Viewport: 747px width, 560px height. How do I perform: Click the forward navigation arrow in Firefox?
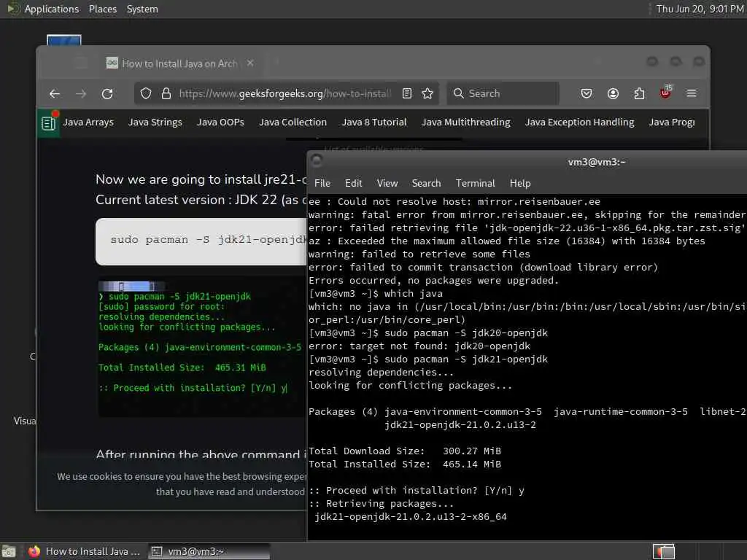point(81,94)
